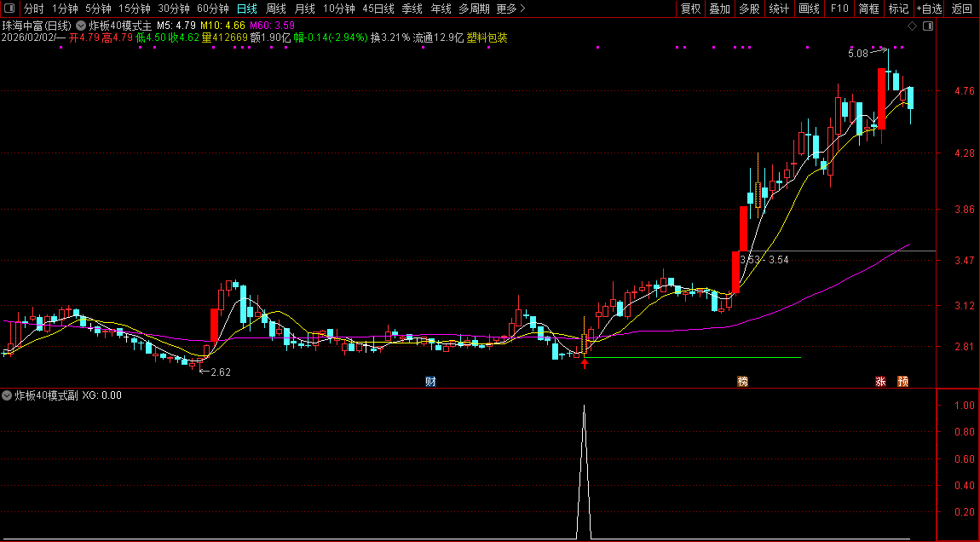
Task: Click the 量412669 volume value
Action: click(224, 37)
